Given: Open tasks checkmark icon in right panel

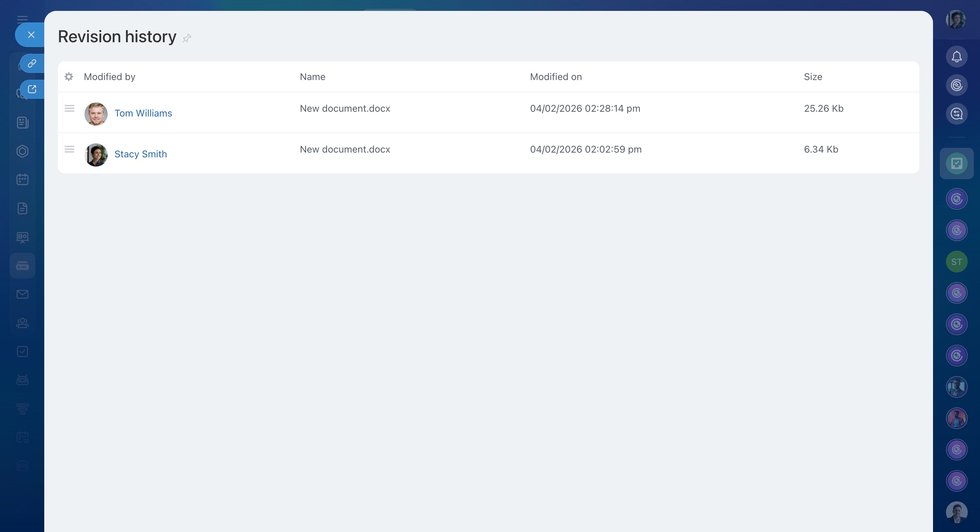Looking at the screenshot, I should pos(957,163).
